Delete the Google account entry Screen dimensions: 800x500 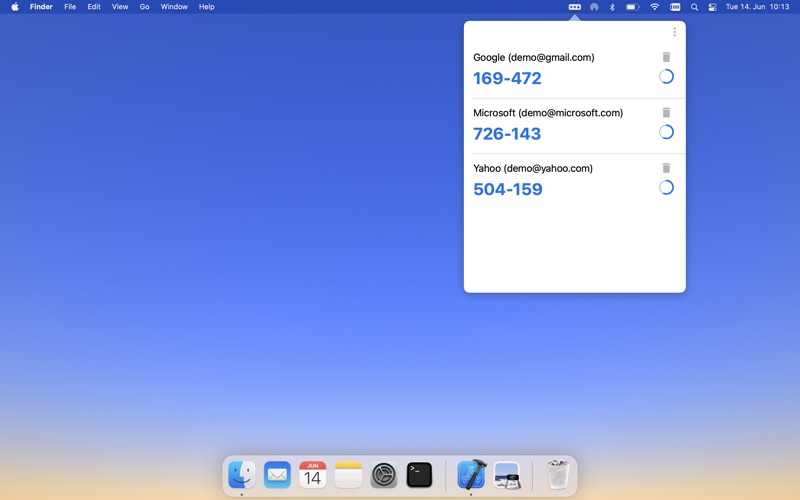pos(667,57)
